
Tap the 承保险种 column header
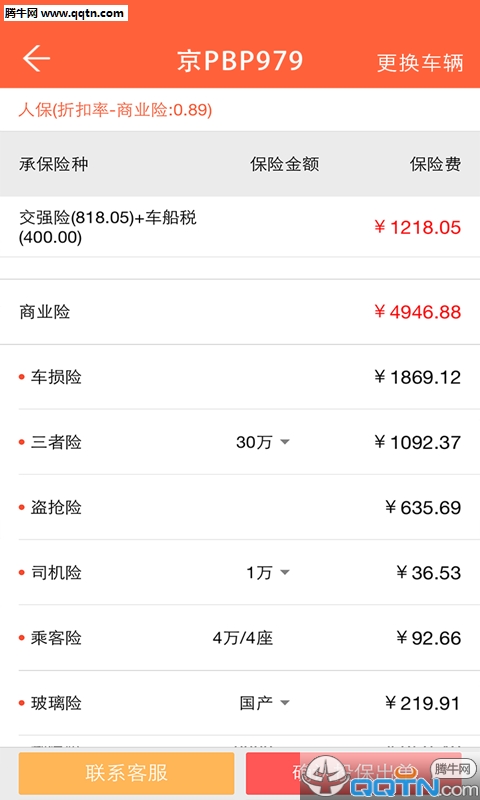point(54,164)
